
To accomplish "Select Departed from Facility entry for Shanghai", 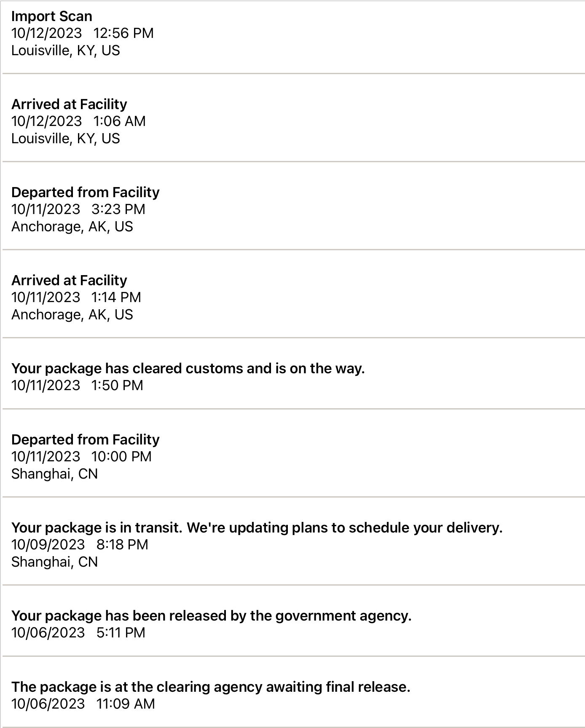I will pyautogui.click(x=85, y=440).
